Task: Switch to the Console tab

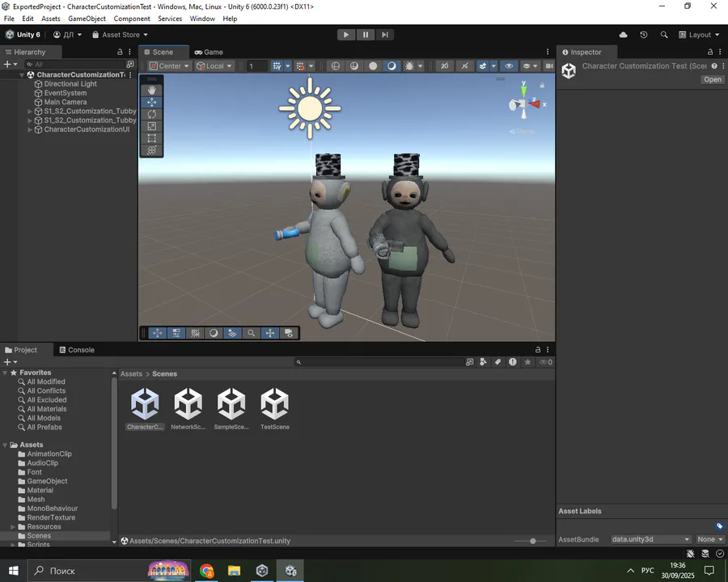Action: coord(77,350)
